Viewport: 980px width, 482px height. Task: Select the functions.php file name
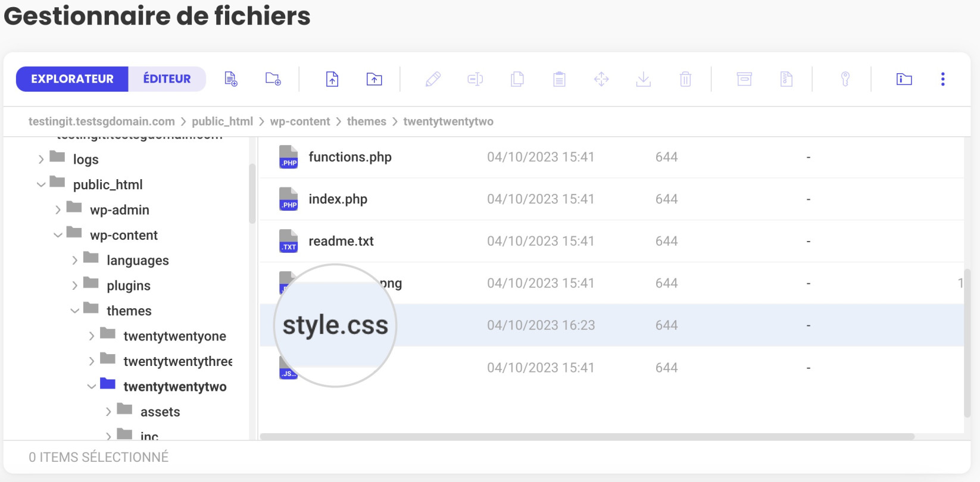pyautogui.click(x=350, y=157)
